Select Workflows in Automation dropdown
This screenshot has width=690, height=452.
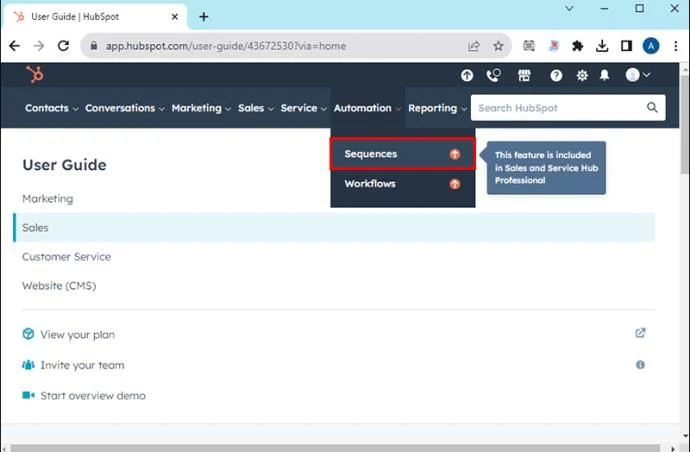coord(403,184)
